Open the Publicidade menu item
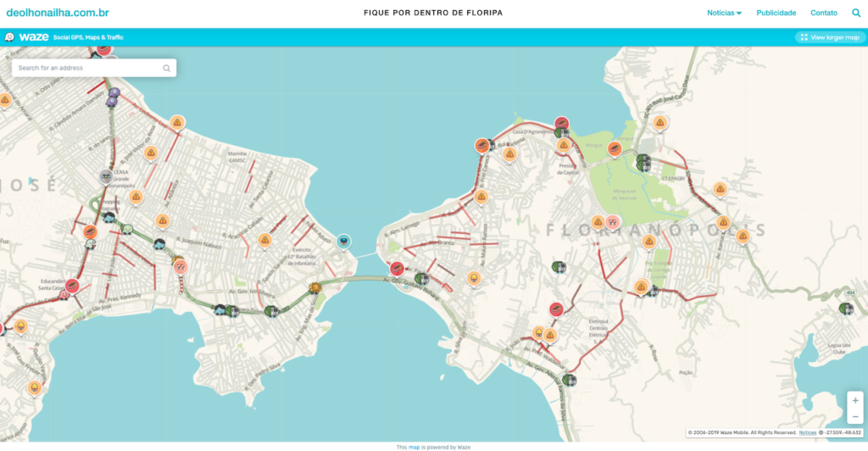 (776, 14)
